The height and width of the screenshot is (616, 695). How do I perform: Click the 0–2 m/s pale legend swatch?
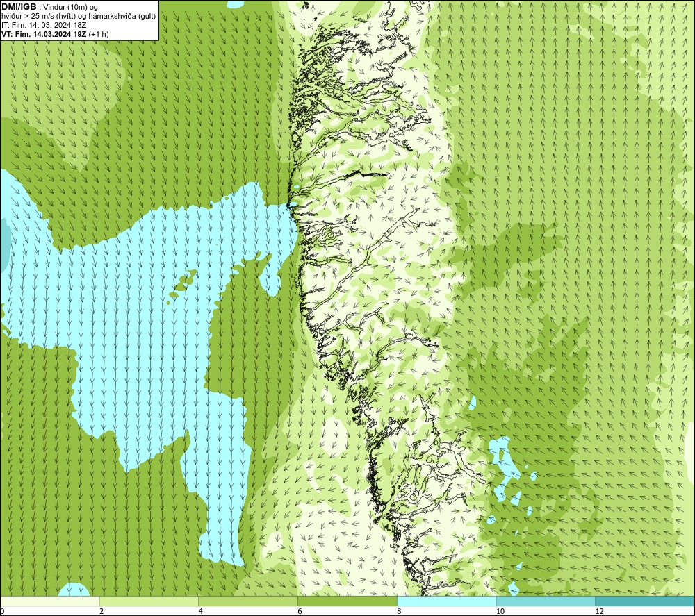coord(49,601)
